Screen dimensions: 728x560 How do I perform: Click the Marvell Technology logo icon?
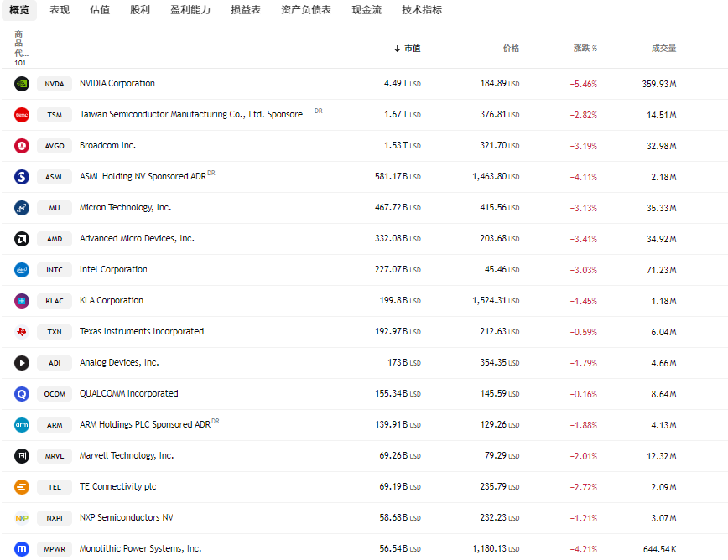22,456
